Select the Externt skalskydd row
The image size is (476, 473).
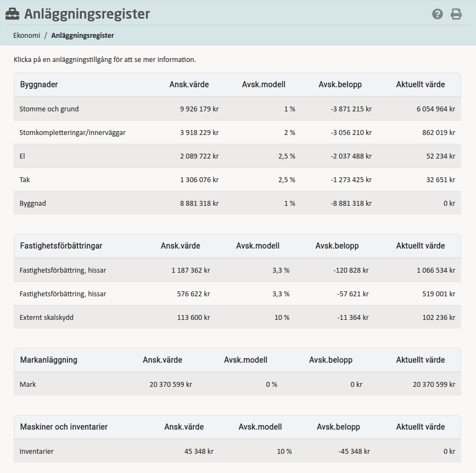click(x=47, y=318)
